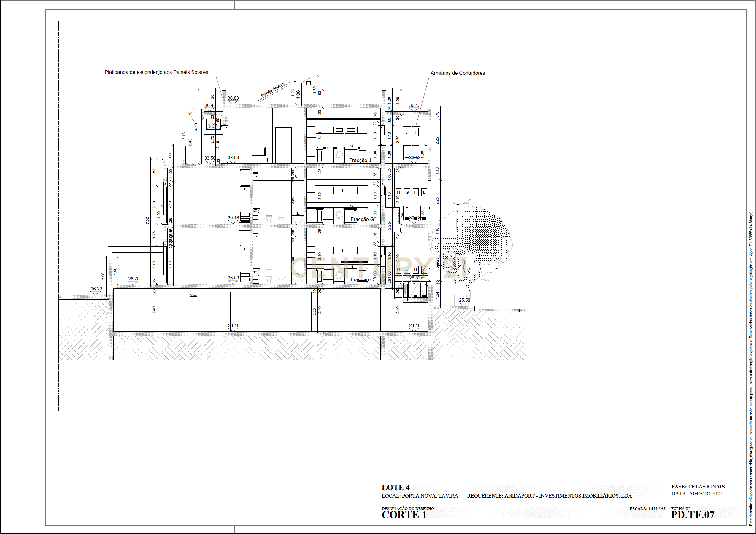Click the Viga label in the basement
The width and height of the screenshot is (756, 534).
(x=194, y=295)
